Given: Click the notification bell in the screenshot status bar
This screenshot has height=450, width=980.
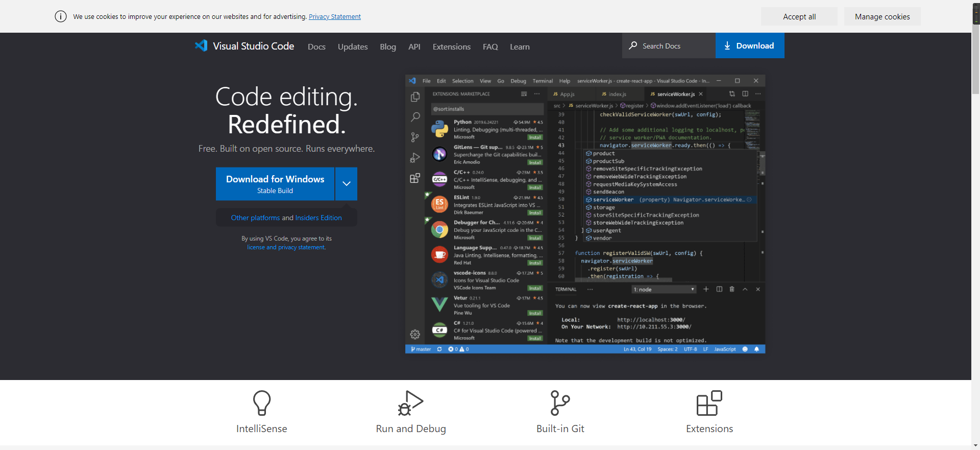Looking at the screenshot, I should [756, 349].
